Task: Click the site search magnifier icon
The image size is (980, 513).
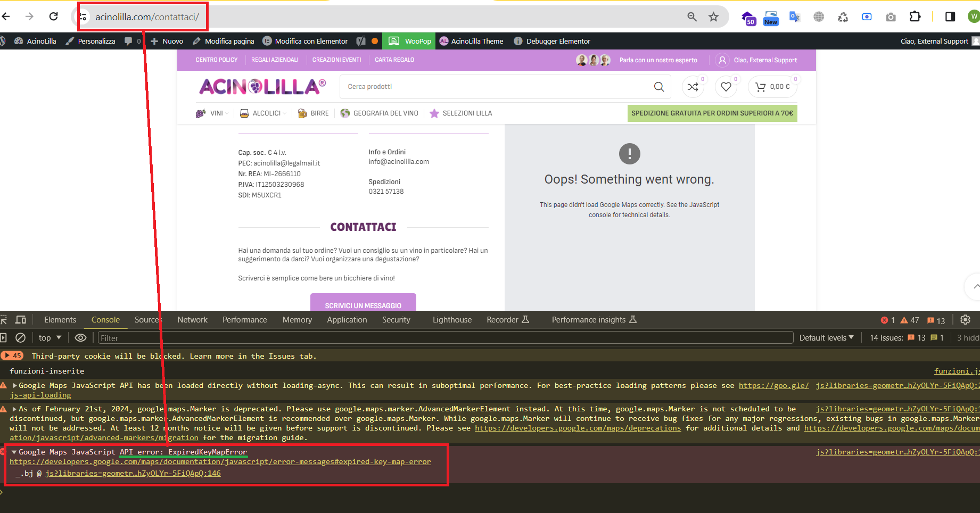Action: [659, 87]
